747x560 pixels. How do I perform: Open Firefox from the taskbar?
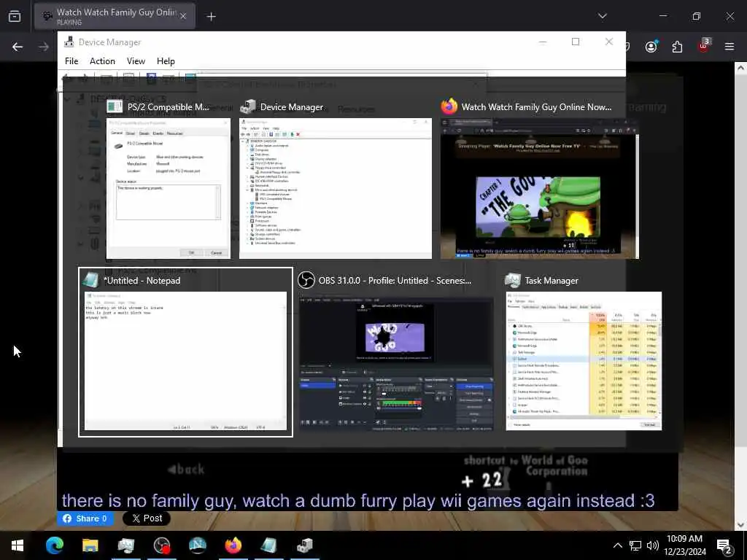click(233, 545)
